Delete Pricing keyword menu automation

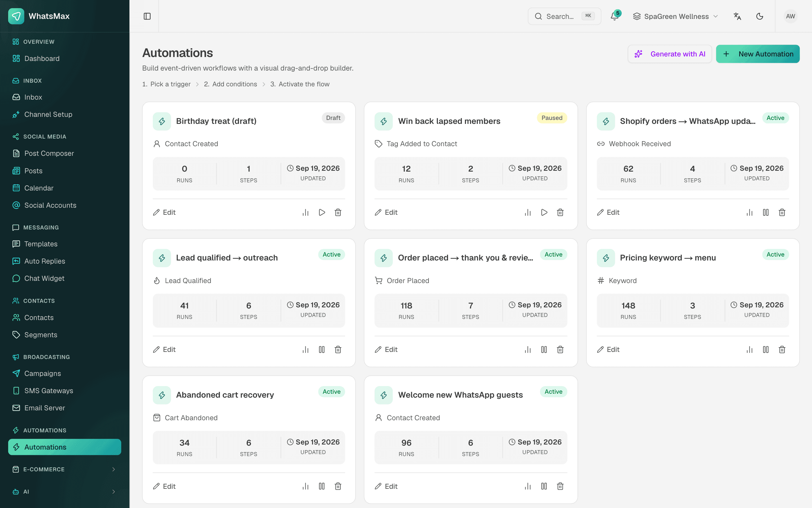(782, 349)
